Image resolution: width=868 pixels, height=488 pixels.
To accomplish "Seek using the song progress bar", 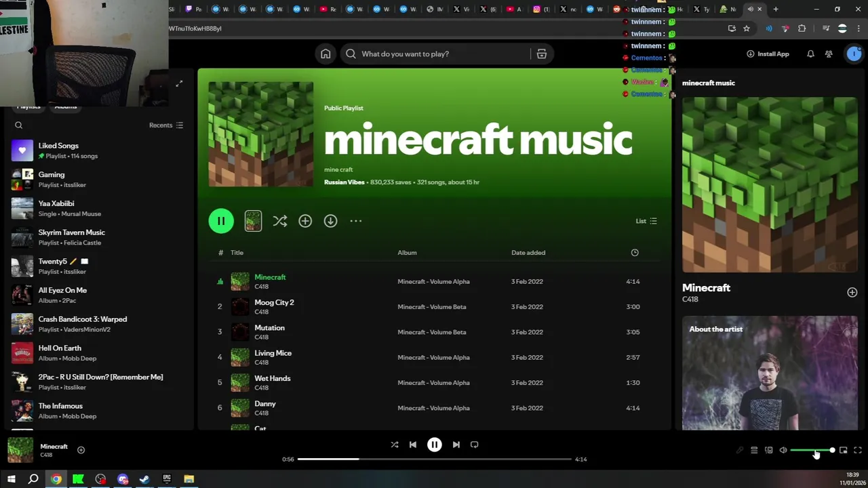I will pos(434,459).
